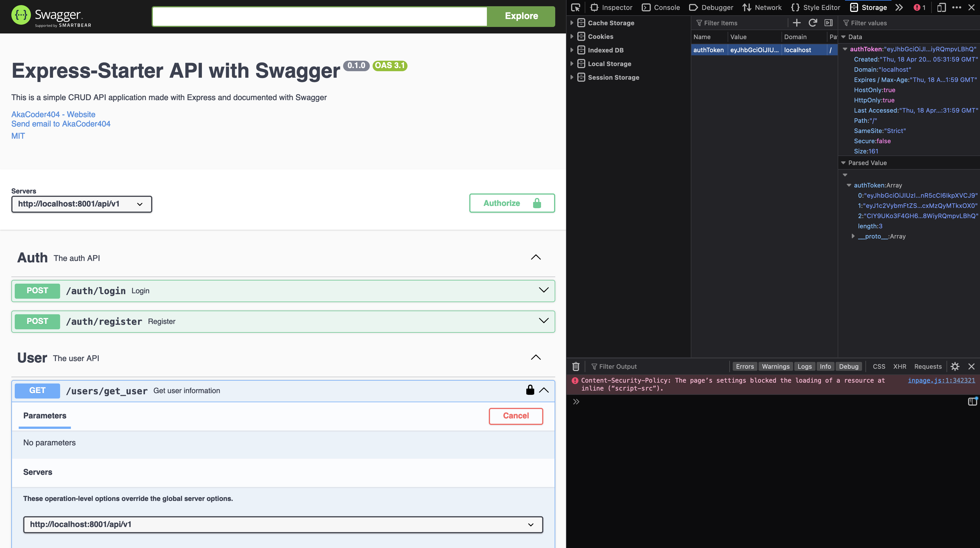Screen dimensions: 980x548
Task: Close the split console panel
Action: 971,366
